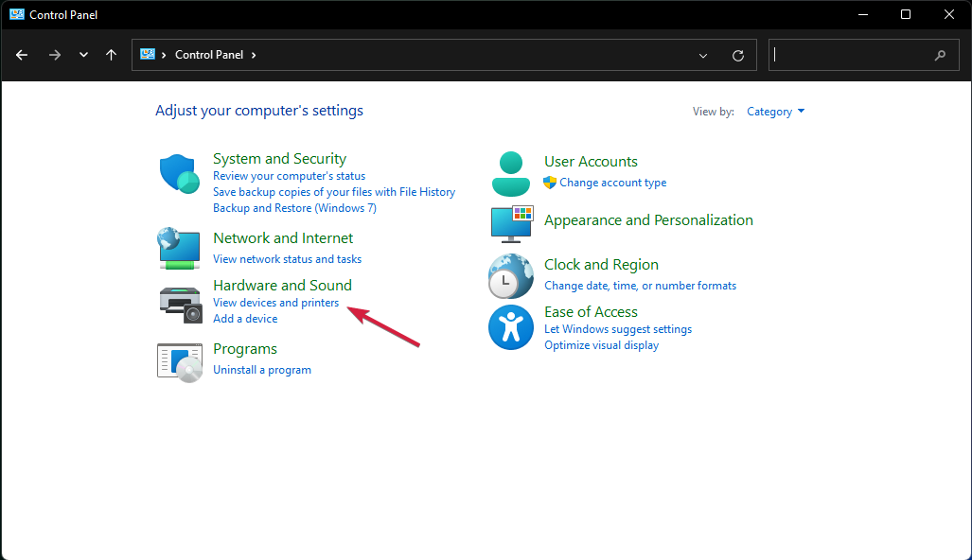Open the recent locations dropdown arrow

coord(83,55)
